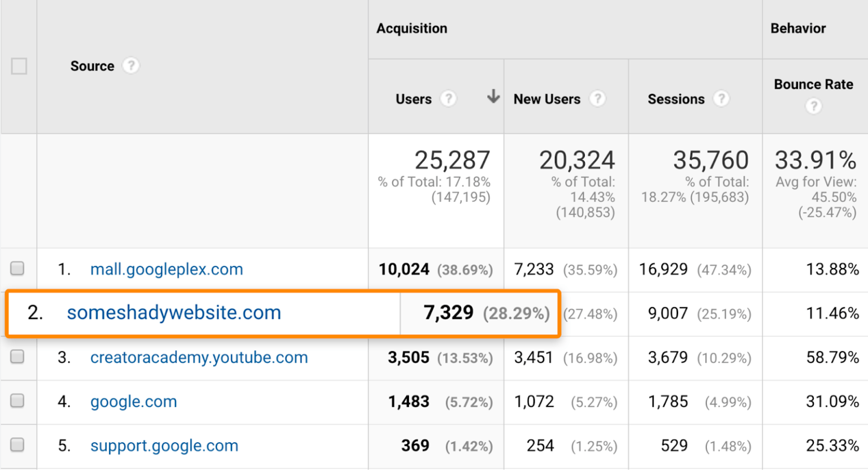Click the New Users help question mark
868x470 pixels.
tap(597, 99)
